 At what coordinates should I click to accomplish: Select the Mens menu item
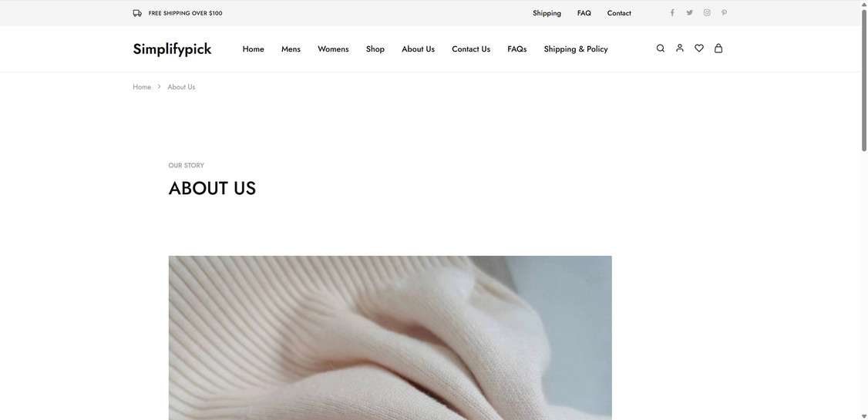(291, 49)
